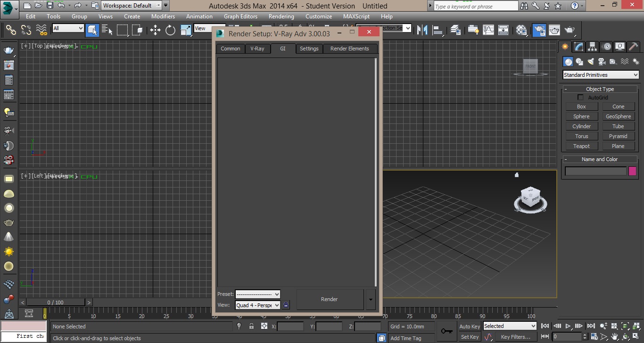Click the Pyramid object button

618,136
